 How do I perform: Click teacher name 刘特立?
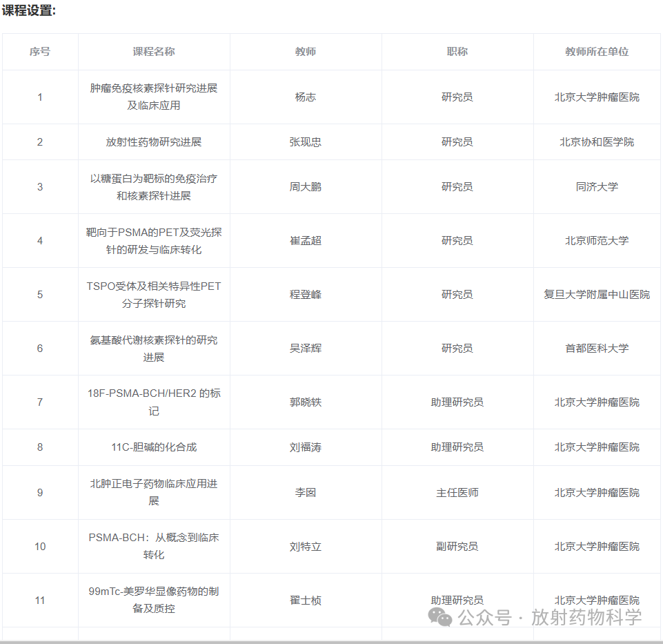tap(306, 546)
